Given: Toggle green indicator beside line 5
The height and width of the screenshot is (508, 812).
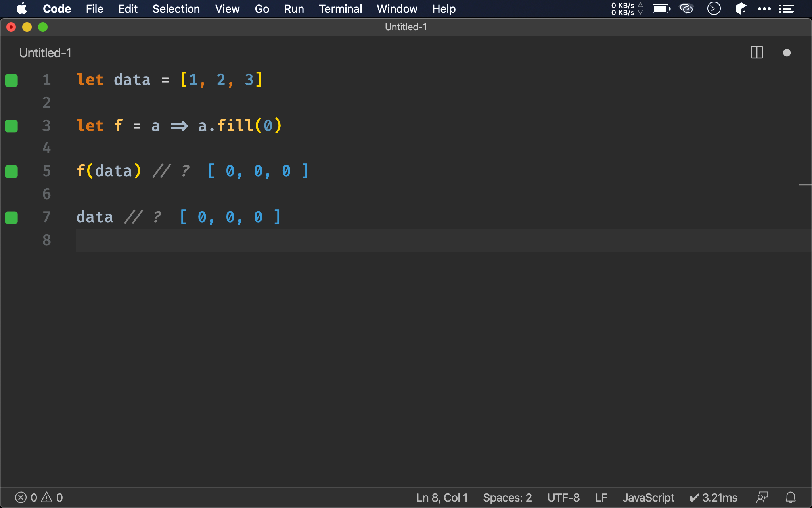Looking at the screenshot, I should coord(11,172).
